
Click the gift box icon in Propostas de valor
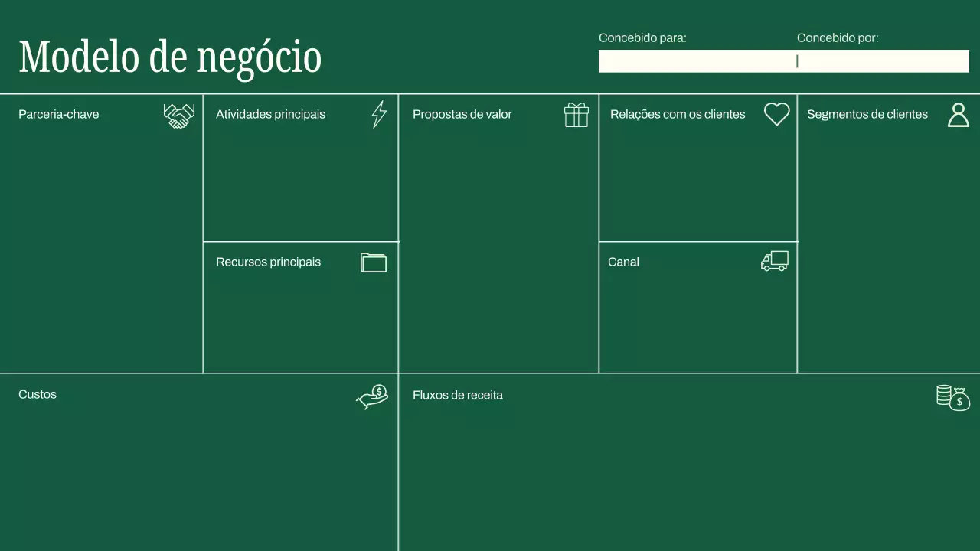[577, 115]
